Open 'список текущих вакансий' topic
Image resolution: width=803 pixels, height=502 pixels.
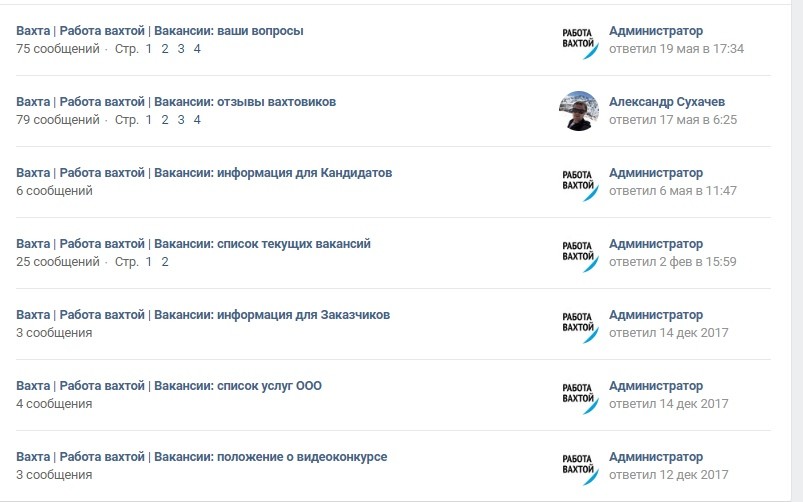pos(193,244)
